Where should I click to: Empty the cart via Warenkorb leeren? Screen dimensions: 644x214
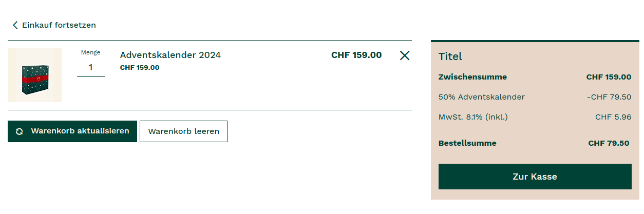click(183, 131)
